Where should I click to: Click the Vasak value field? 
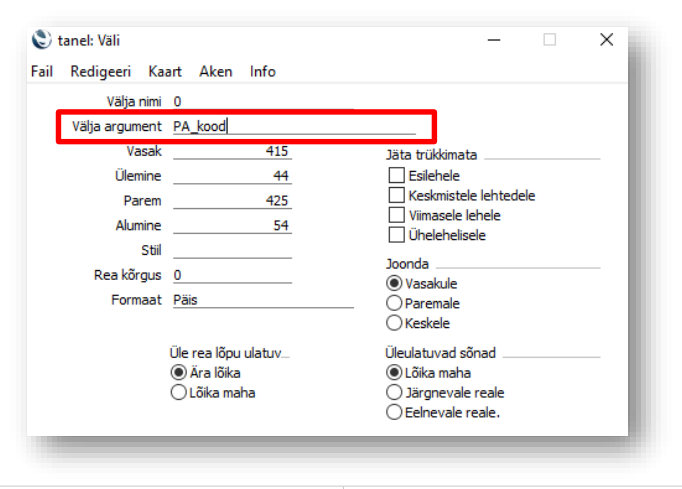232,151
